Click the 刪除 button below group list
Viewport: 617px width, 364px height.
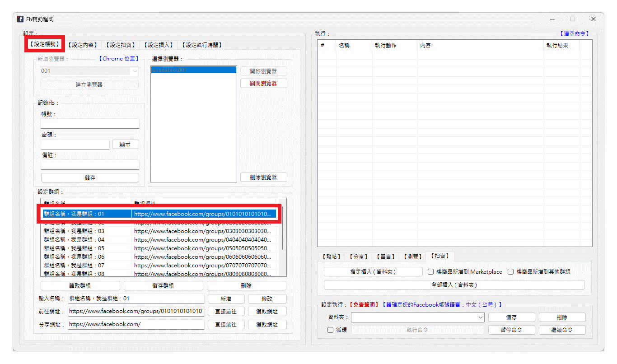pyautogui.click(x=247, y=285)
